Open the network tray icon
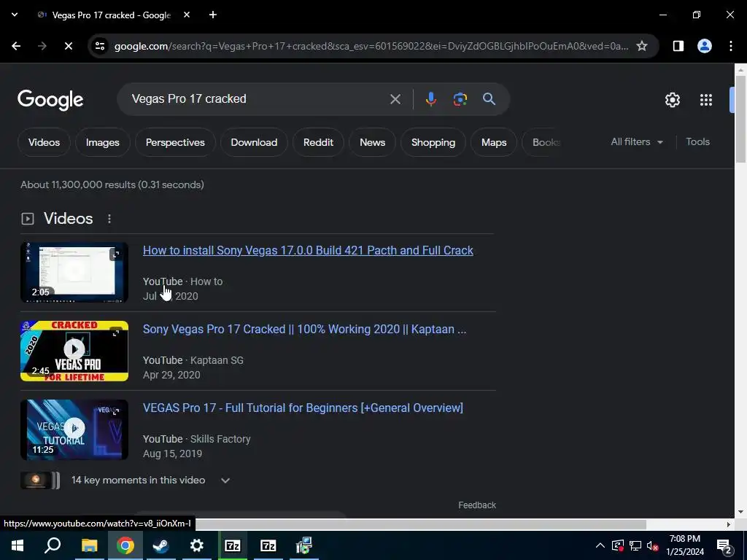 tap(635, 545)
